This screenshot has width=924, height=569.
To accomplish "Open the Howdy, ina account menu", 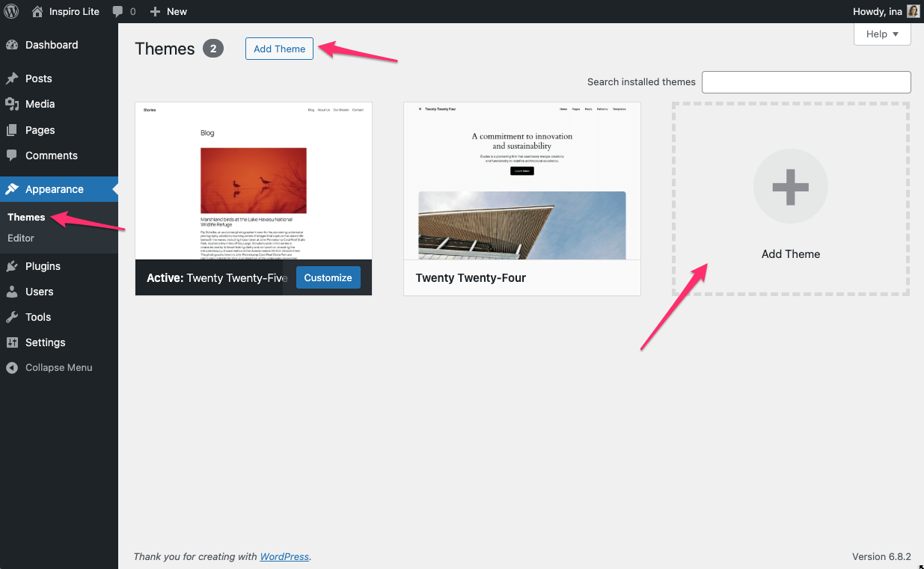I will pyautogui.click(x=877, y=11).
